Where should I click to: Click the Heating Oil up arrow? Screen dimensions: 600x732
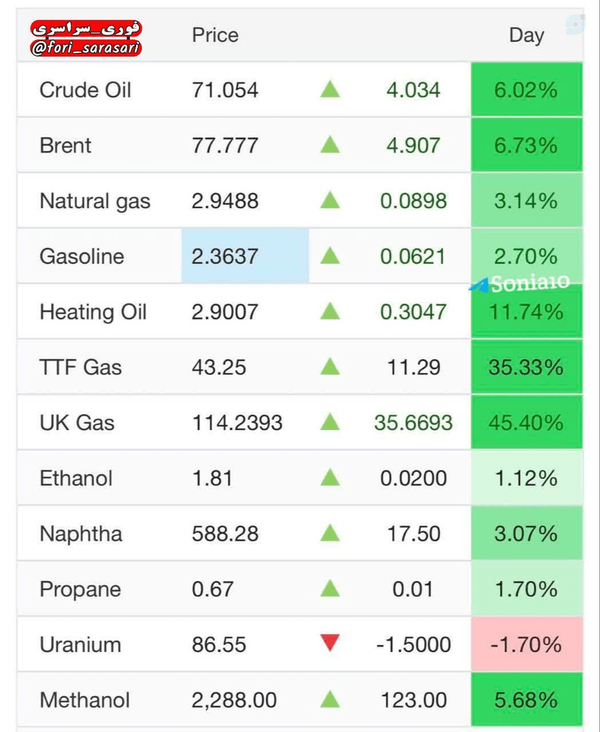330,311
